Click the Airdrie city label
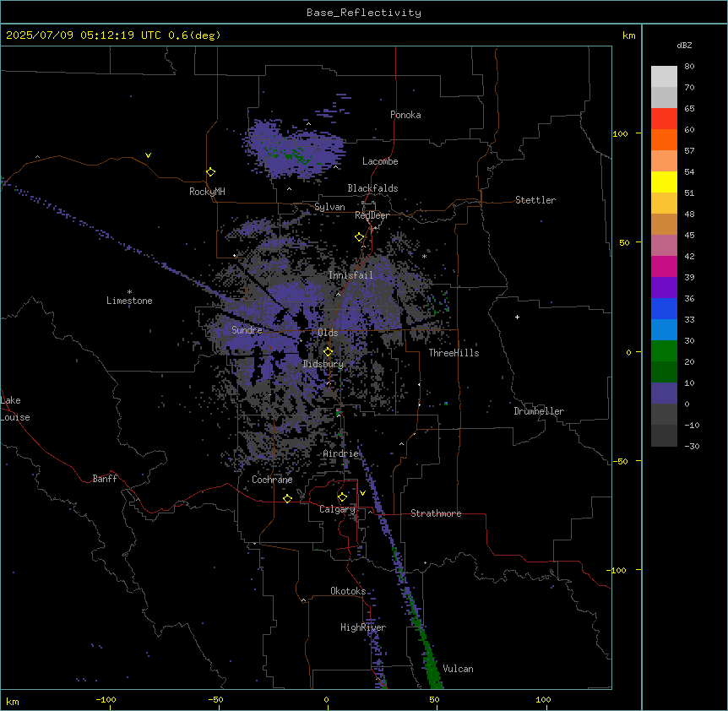The width and height of the screenshot is (728, 711). [x=341, y=453]
